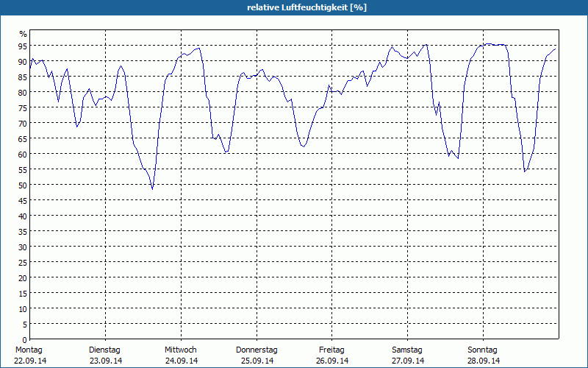The image size is (588, 368).
Task: Click the 'Montag' day label
Action: pos(29,350)
